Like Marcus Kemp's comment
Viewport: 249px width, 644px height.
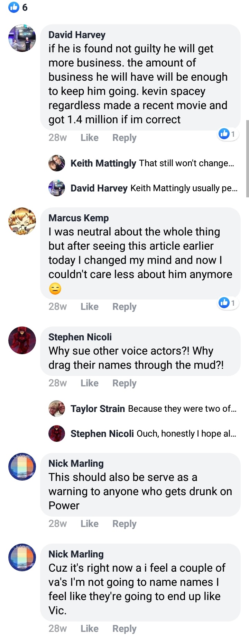coord(90,306)
